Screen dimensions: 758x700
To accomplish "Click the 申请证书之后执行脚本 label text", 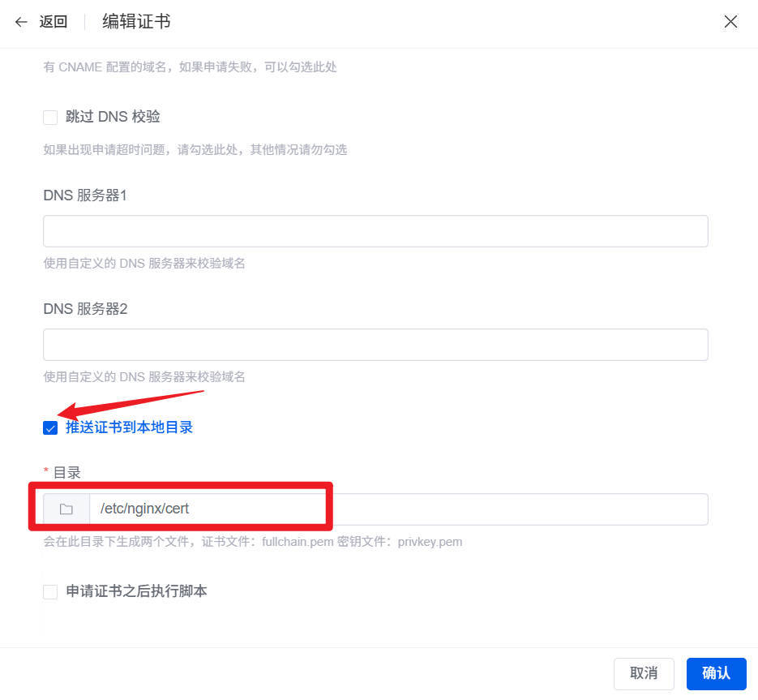I will click(x=136, y=591).
